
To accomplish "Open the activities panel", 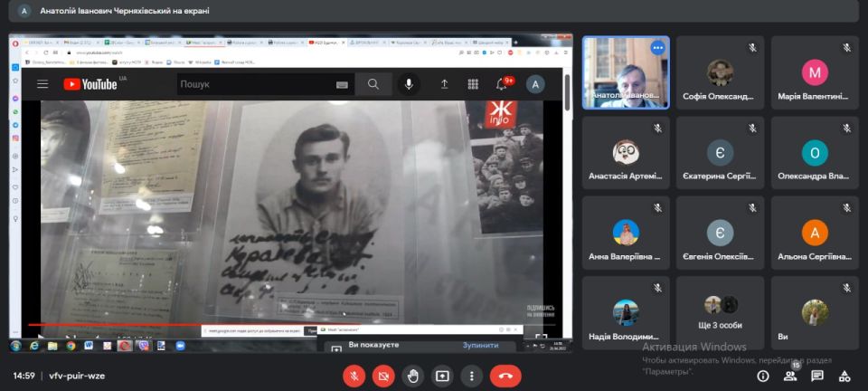I will [844, 376].
